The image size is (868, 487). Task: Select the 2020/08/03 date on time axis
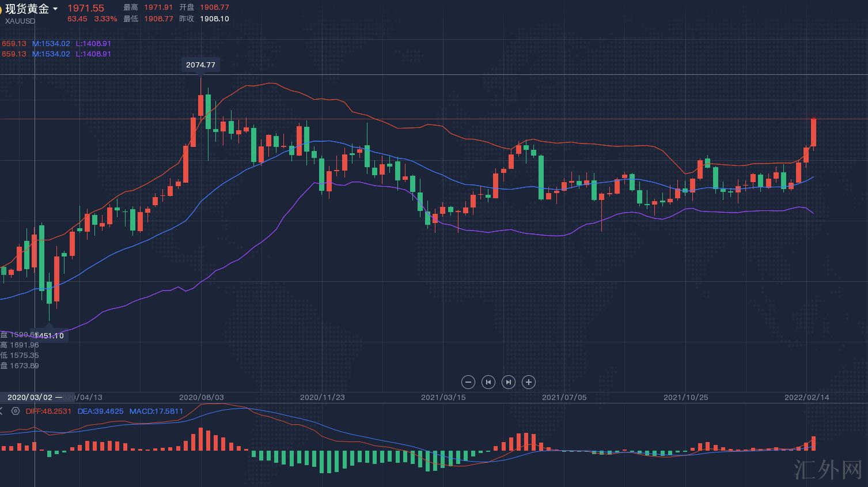pyautogui.click(x=202, y=397)
